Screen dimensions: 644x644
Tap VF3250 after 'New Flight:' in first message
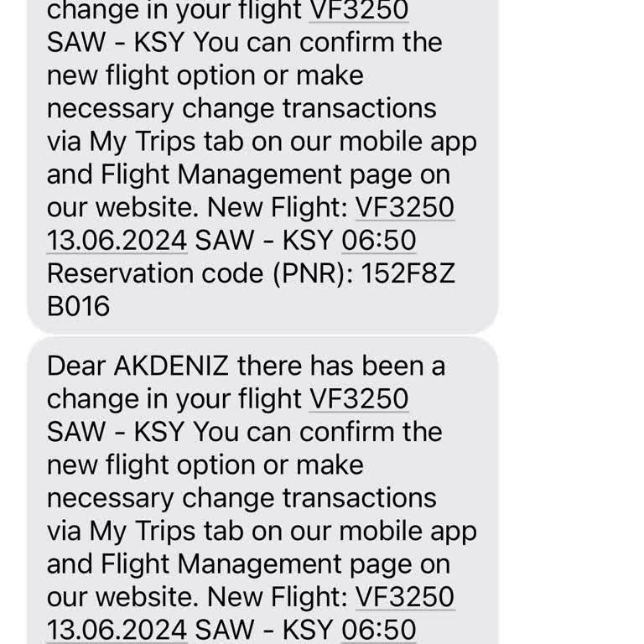(x=405, y=207)
